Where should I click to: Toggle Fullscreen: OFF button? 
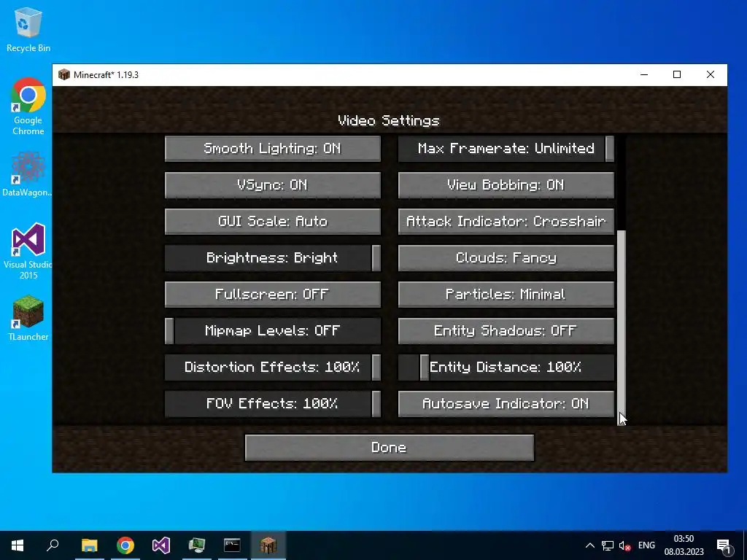pos(273,295)
